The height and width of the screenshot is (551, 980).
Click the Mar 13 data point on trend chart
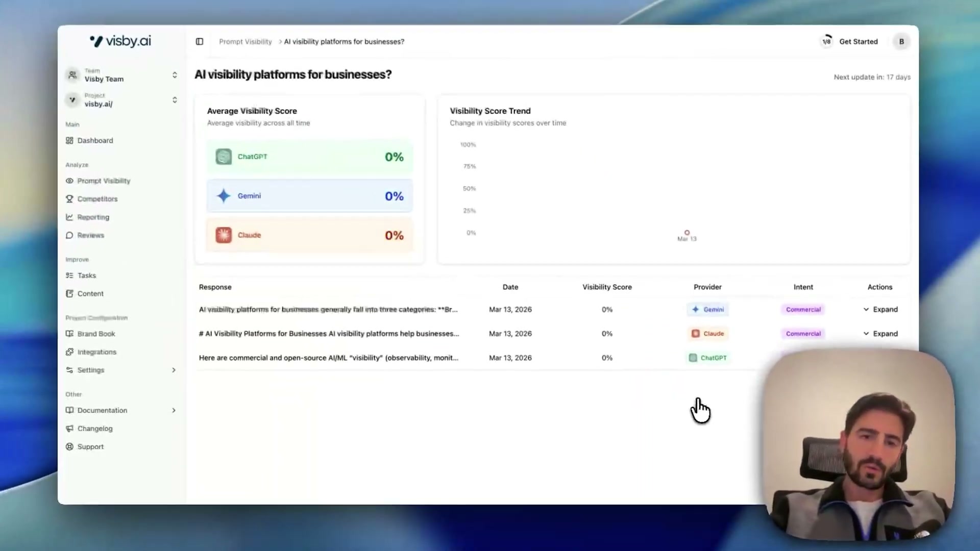pos(687,233)
